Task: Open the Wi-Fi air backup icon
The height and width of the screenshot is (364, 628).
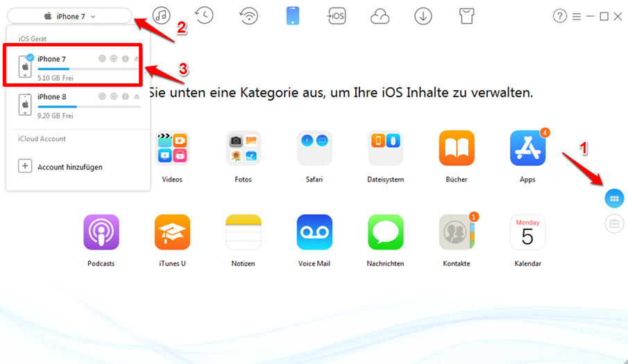Action: tap(248, 16)
